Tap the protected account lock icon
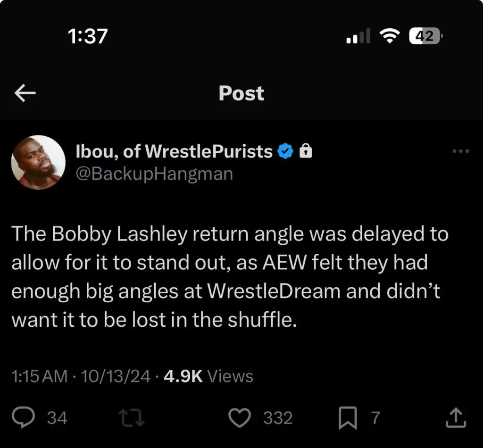The width and height of the screenshot is (483, 448). [306, 151]
